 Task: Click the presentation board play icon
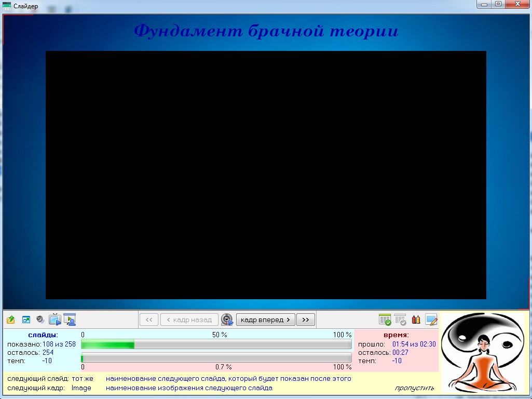pyautogui.click(x=70, y=320)
